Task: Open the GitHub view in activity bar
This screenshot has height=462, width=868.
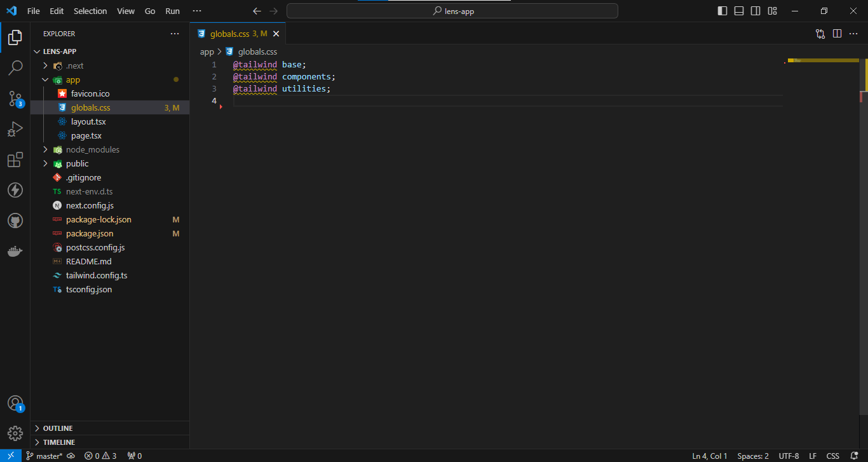Action: click(x=15, y=221)
